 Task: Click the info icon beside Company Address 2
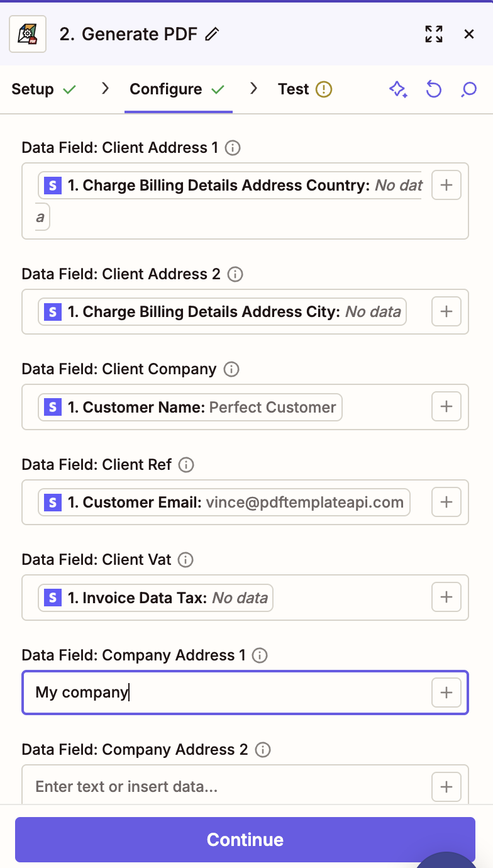pyautogui.click(x=263, y=750)
